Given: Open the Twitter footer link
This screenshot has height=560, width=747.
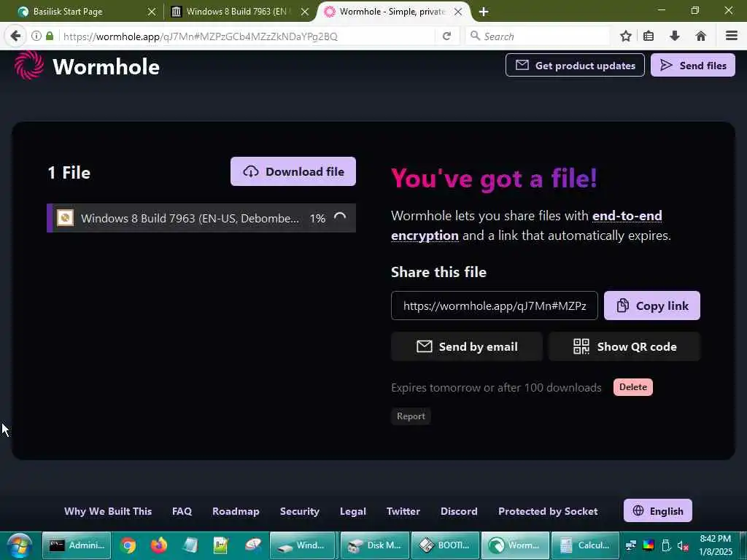Looking at the screenshot, I should click(x=403, y=511).
